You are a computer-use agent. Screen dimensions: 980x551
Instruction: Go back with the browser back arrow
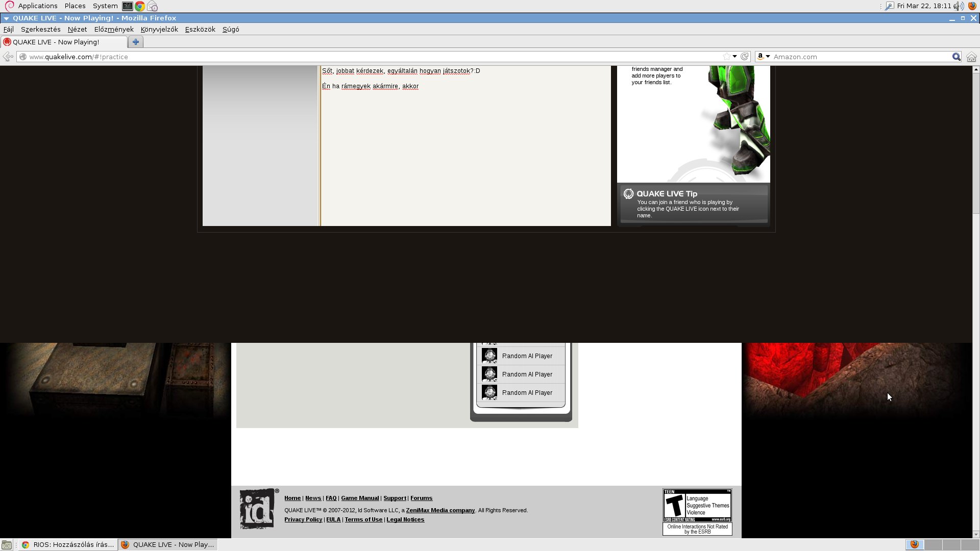7,57
